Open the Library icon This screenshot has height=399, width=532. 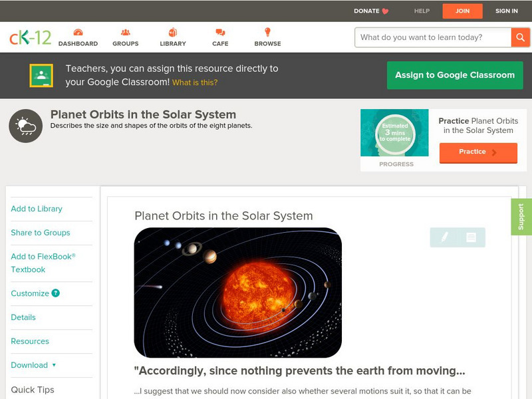173,33
